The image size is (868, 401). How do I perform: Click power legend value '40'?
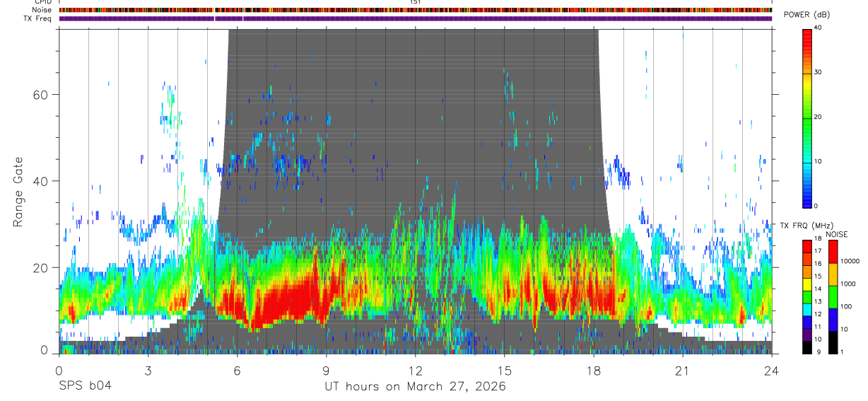818,27
